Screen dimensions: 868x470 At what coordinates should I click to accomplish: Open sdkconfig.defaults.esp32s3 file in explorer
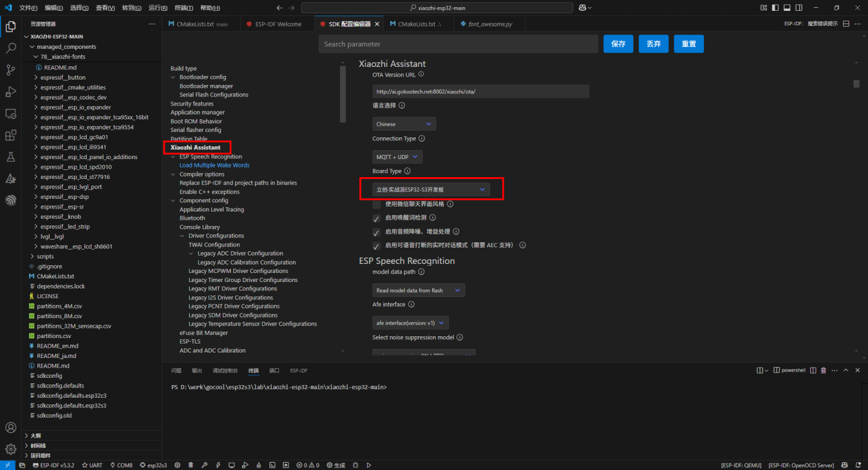coord(71,406)
